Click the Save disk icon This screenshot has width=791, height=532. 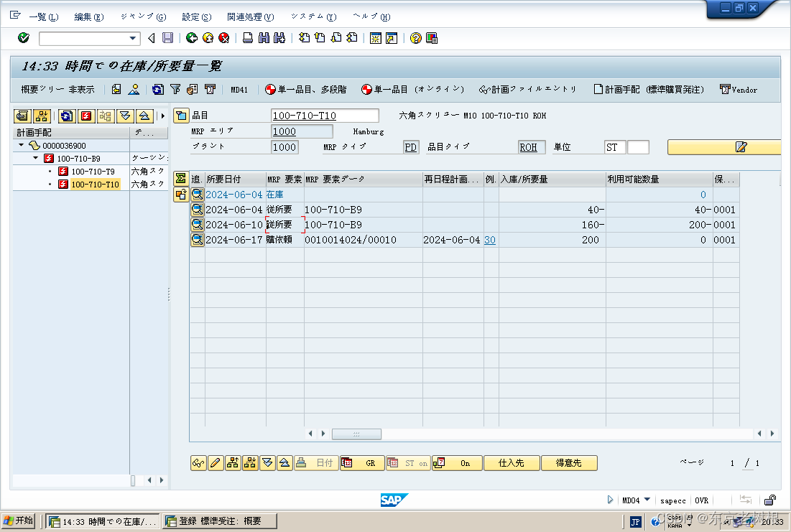point(167,38)
